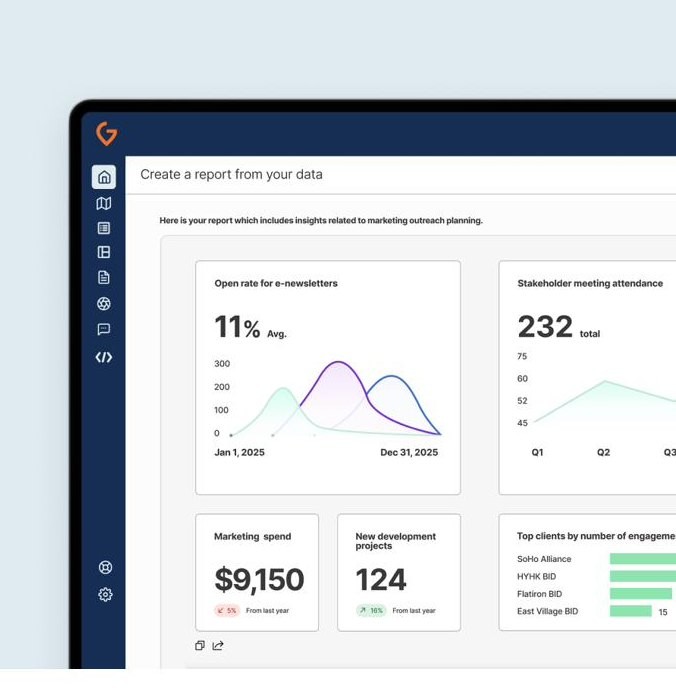Click the orange G logo
The image size is (676, 690).
pos(107,134)
